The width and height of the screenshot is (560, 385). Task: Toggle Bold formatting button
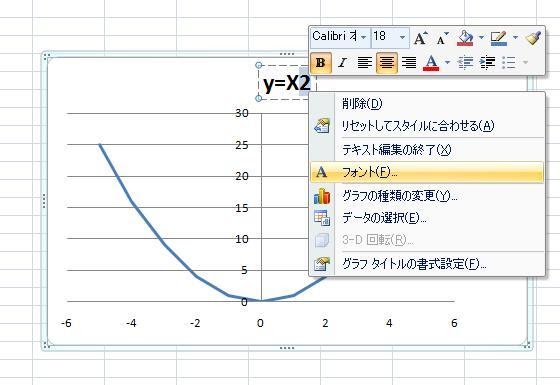[321, 63]
